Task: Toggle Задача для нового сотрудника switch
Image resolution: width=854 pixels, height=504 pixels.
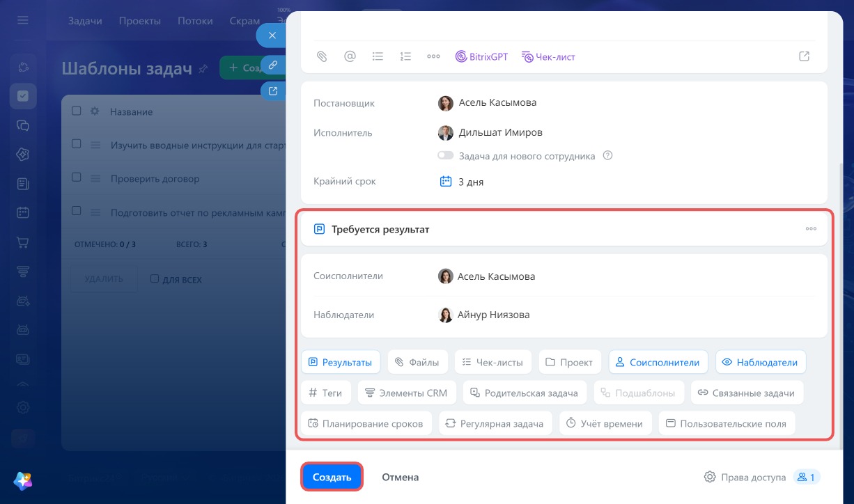Action: point(446,156)
